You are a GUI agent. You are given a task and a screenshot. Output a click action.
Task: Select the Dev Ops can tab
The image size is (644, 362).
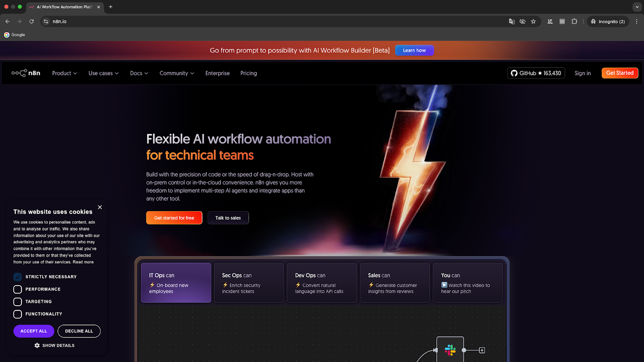click(322, 283)
